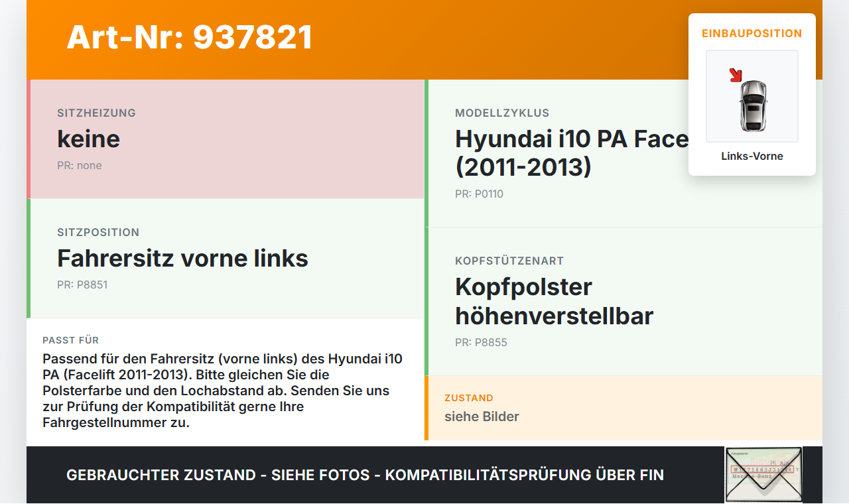The width and height of the screenshot is (849, 504).
Task: Click the KOPFSTÜTZENART label
Action: [509, 261]
